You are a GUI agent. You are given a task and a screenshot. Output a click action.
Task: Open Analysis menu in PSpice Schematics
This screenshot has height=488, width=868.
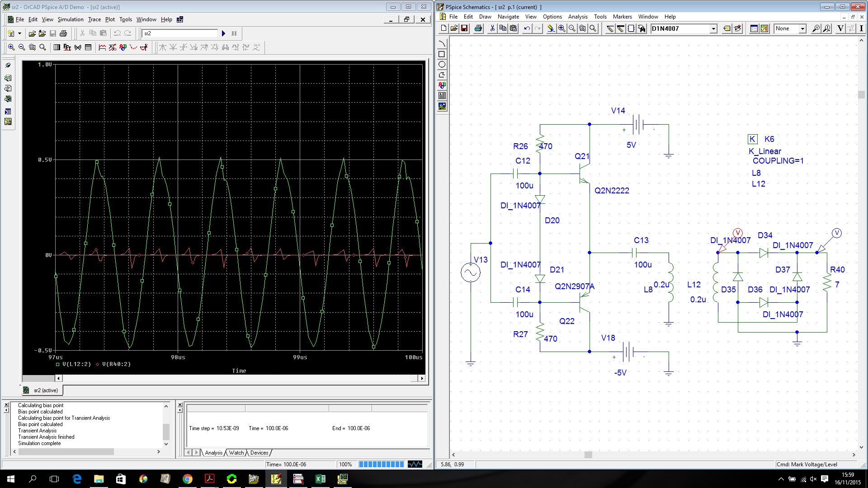(x=578, y=17)
